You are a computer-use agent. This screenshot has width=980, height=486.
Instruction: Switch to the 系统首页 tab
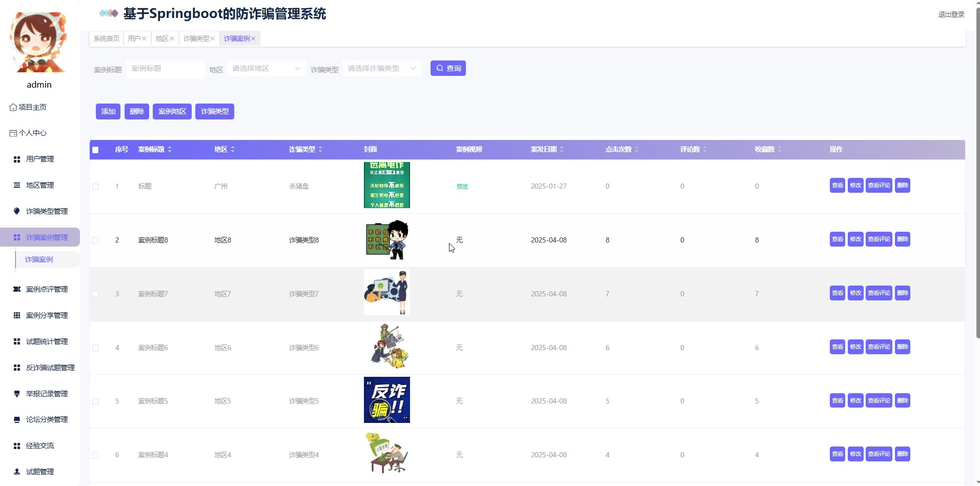[106, 38]
